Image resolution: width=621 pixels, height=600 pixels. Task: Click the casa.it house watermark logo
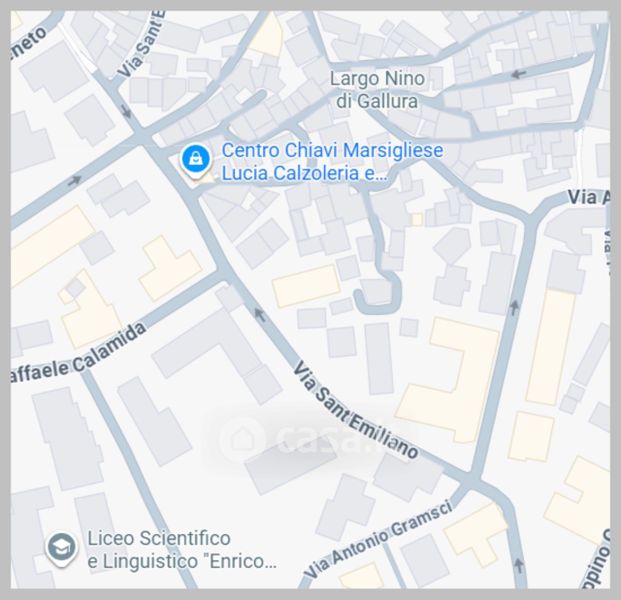[x=242, y=438]
